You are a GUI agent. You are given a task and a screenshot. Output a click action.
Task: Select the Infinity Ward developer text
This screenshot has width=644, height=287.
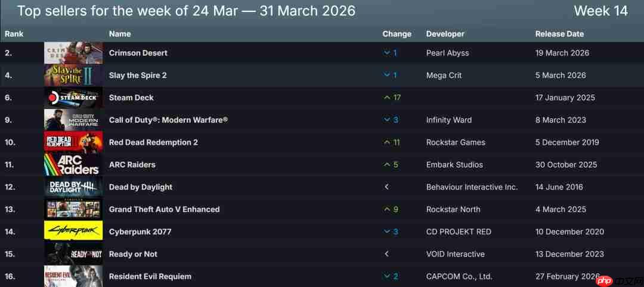449,120
